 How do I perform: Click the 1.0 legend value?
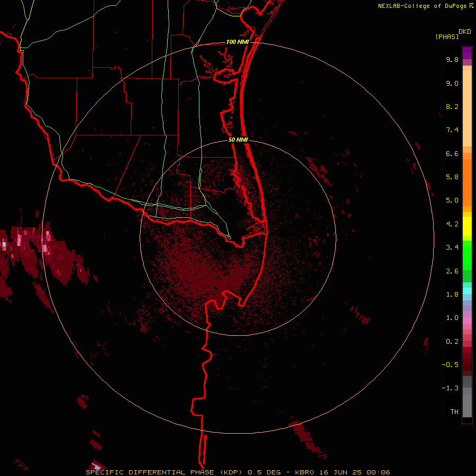[452, 318]
